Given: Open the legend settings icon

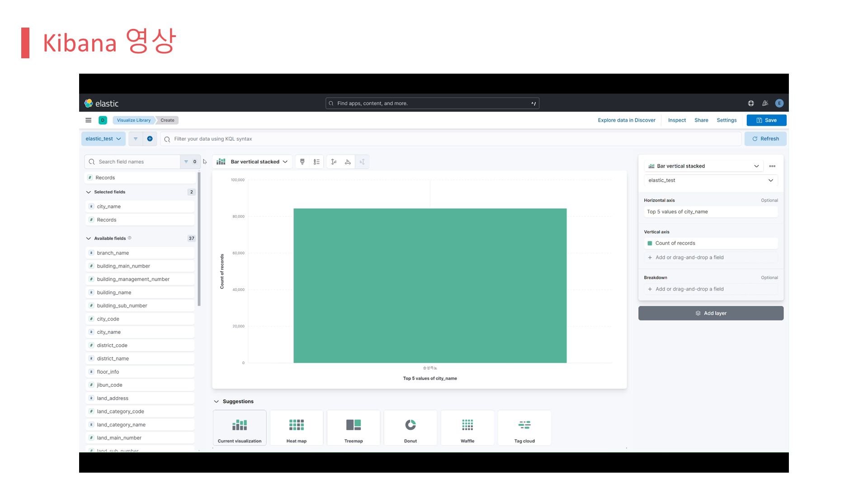Looking at the screenshot, I should pos(316,162).
